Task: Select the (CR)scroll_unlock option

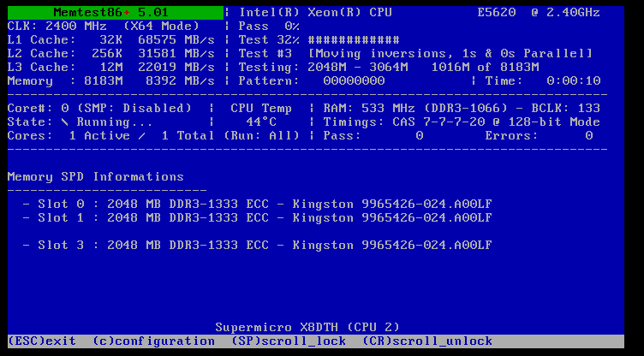Action: click(x=427, y=341)
